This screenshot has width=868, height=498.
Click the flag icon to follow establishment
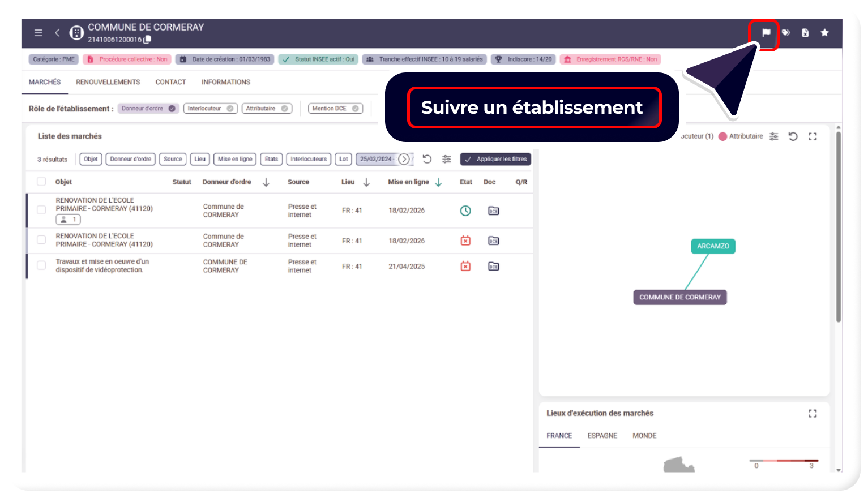coord(766,33)
